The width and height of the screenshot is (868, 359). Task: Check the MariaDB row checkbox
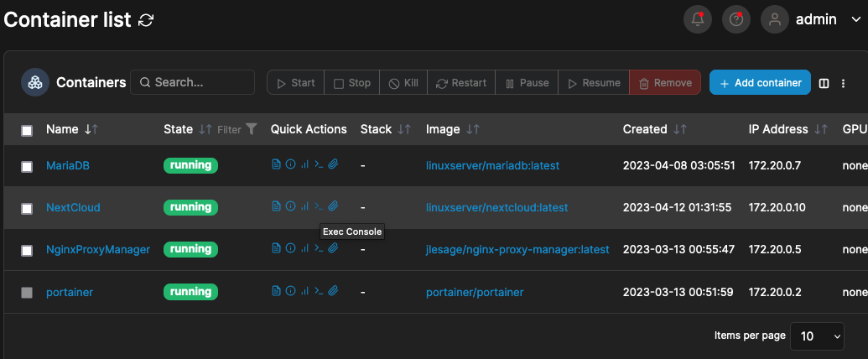point(27,166)
